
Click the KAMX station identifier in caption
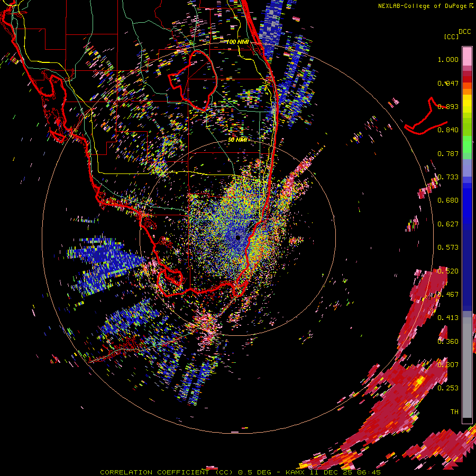coord(295,472)
